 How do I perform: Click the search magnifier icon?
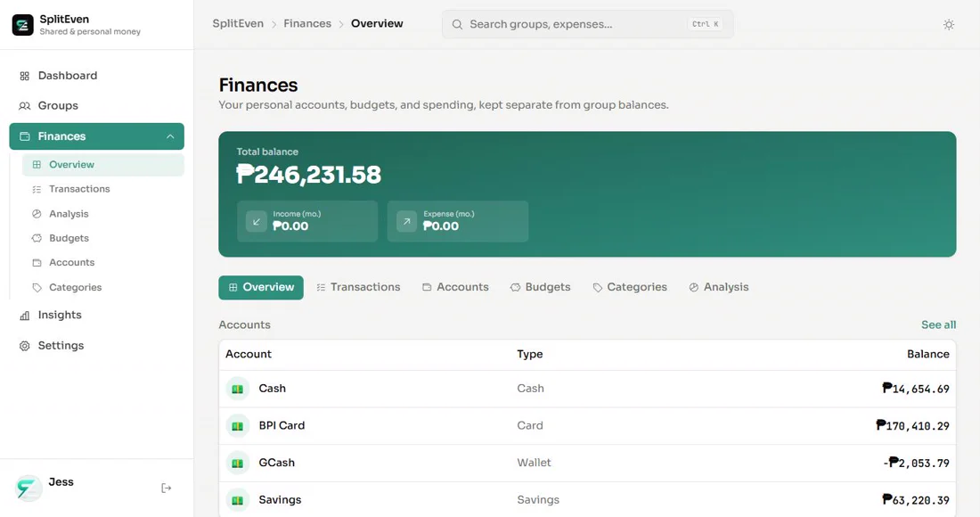point(458,24)
